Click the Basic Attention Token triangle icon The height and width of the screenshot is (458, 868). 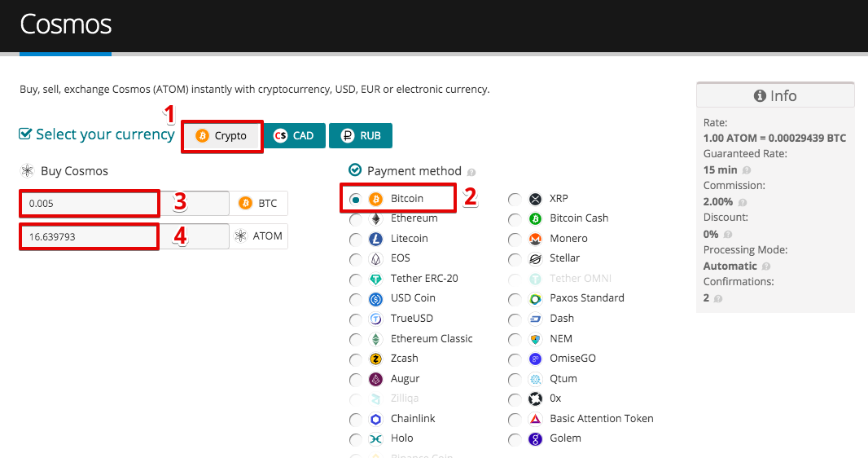click(x=535, y=419)
